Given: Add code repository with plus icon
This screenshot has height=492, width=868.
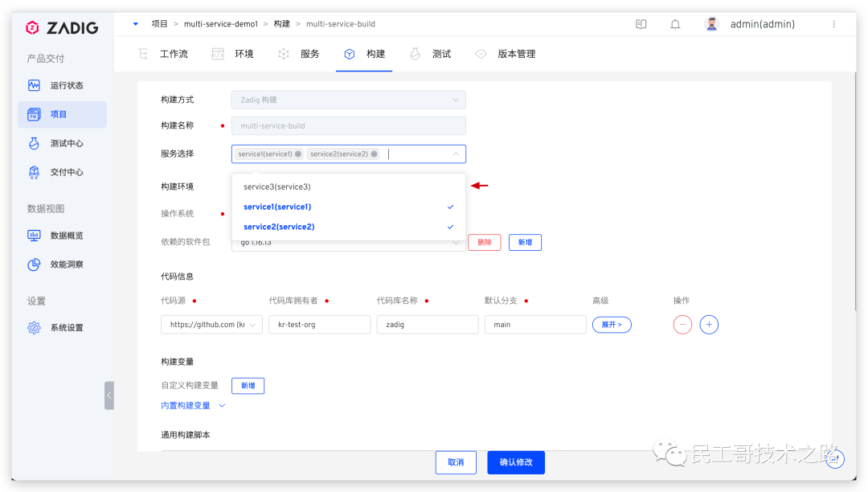Looking at the screenshot, I should point(709,325).
